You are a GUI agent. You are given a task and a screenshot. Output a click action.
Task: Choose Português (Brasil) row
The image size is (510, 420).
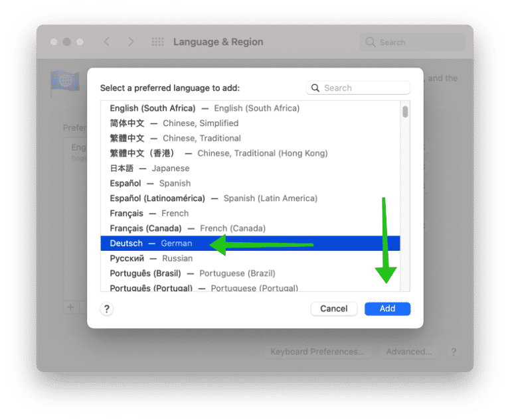tap(250, 273)
